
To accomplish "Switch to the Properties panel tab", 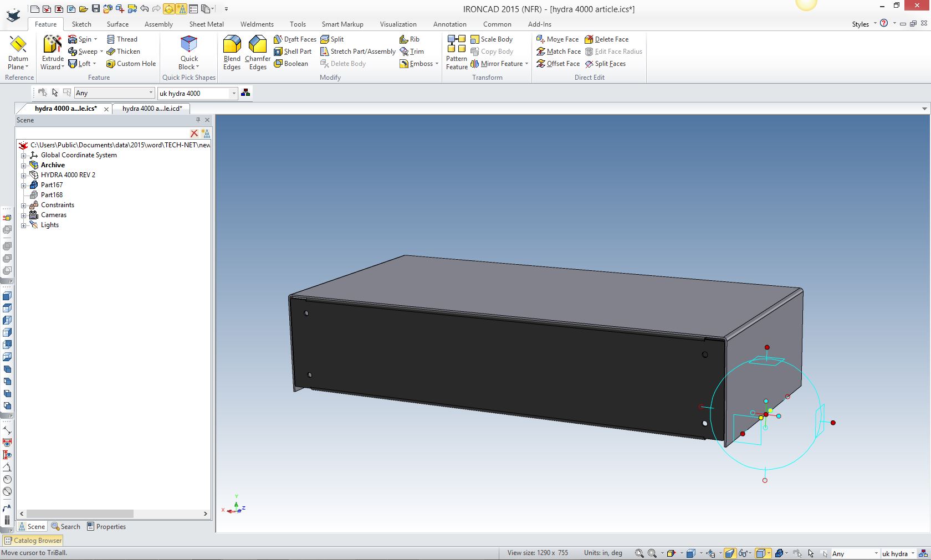I will 106,527.
